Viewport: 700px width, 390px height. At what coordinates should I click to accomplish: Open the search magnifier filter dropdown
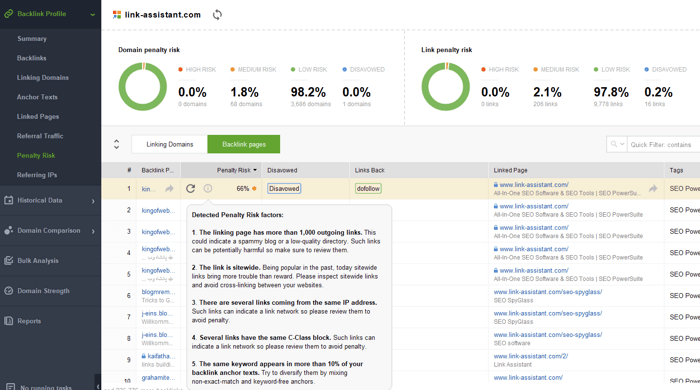[617, 144]
